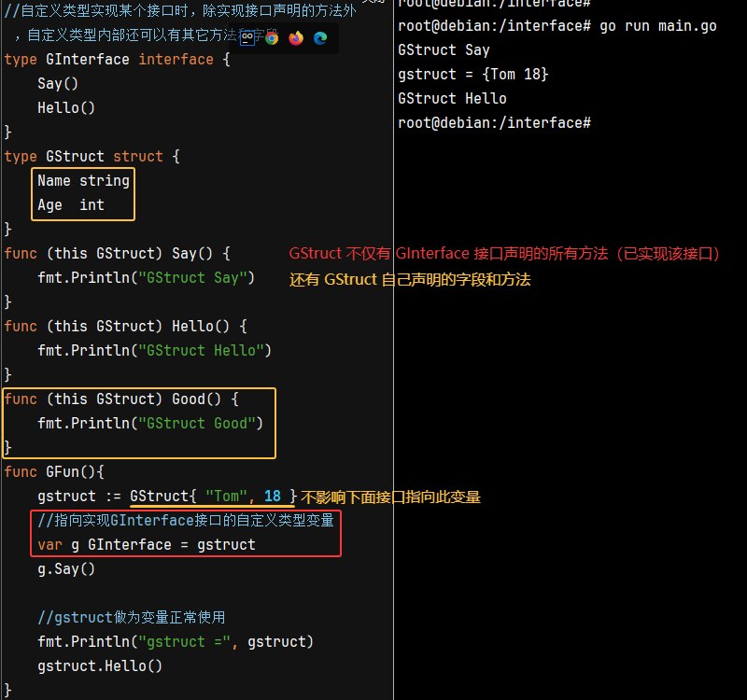Open preview in Firefox browser icon
The height and width of the screenshot is (700, 747).
tap(296, 38)
